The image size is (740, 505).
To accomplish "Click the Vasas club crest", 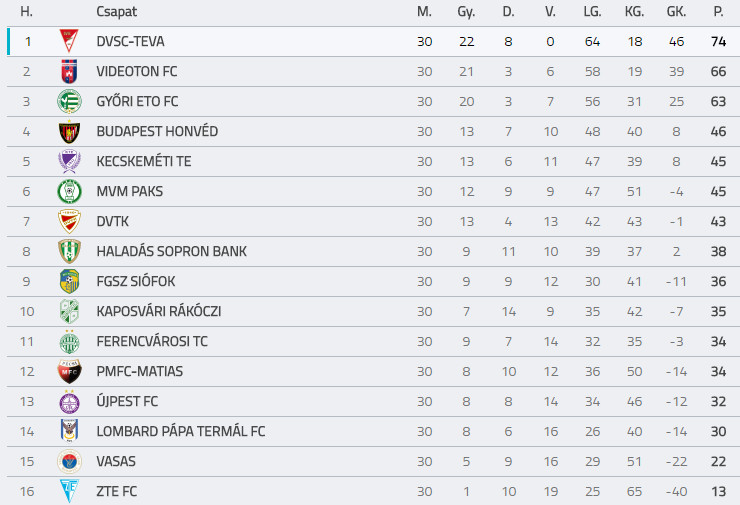I will (68, 462).
